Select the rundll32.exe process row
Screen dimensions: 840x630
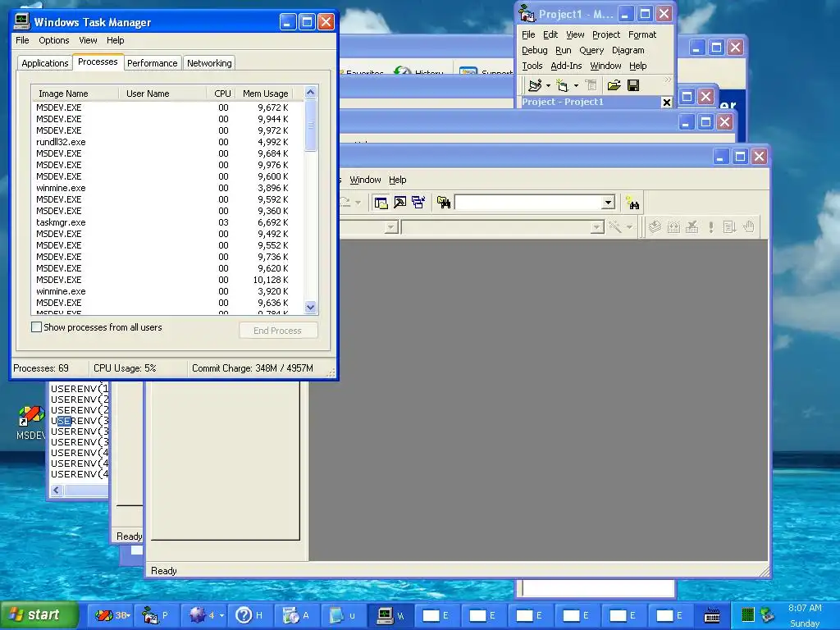[167, 142]
